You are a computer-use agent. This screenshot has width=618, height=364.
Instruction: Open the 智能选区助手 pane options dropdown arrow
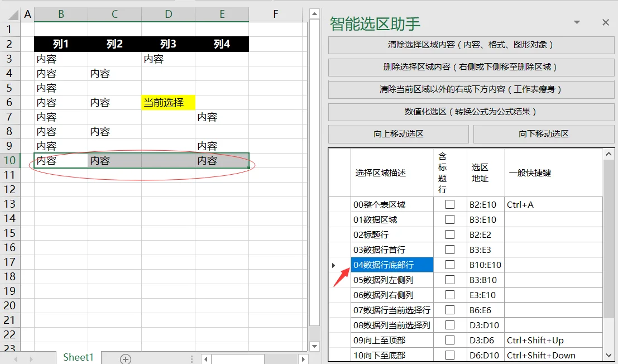pyautogui.click(x=577, y=22)
